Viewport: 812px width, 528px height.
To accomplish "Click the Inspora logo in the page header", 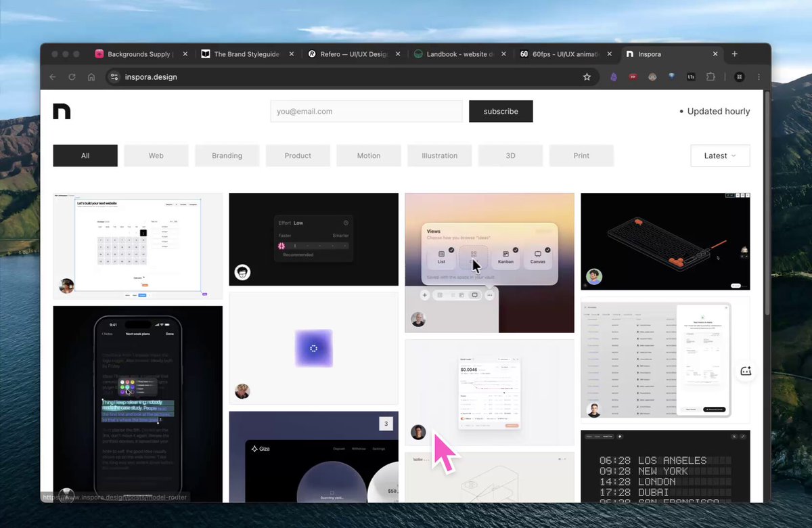I will point(62,112).
